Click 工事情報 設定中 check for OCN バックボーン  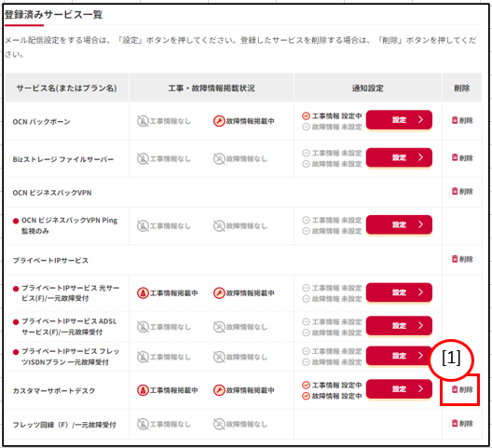[306, 116]
